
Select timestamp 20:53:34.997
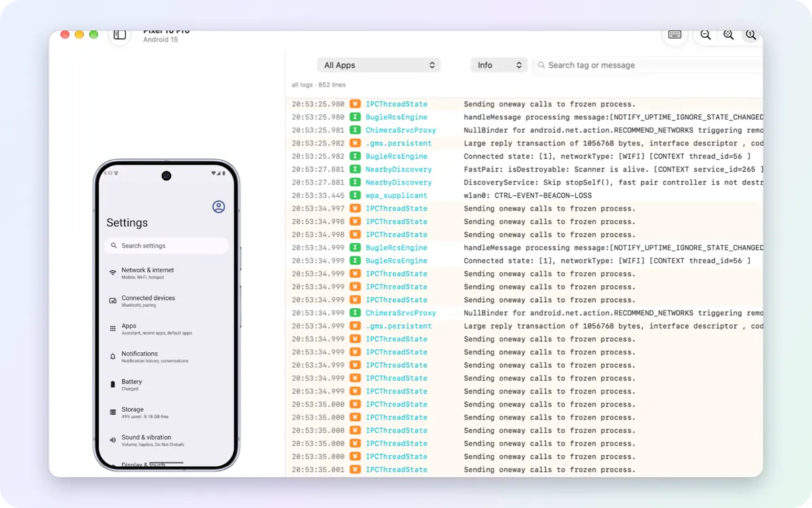[x=318, y=209]
